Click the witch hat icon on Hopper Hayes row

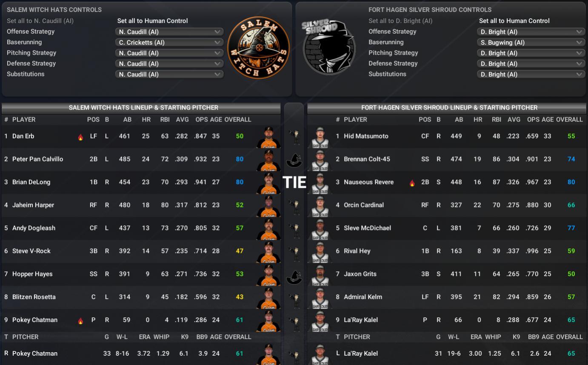(294, 277)
